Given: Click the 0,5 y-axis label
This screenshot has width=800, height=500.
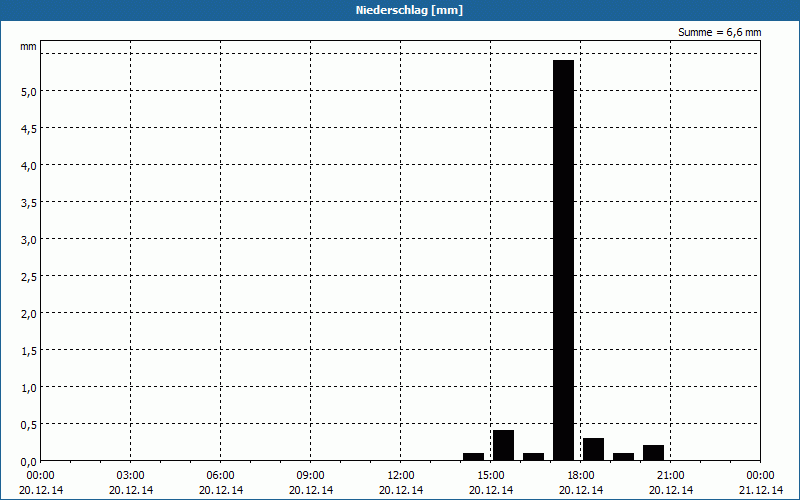Looking at the screenshot, I should (x=29, y=425).
